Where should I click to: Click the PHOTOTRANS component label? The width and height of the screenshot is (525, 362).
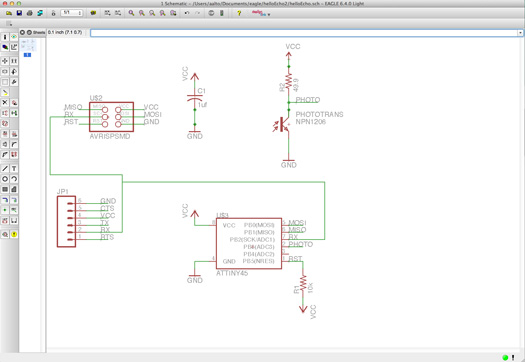[319, 114]
